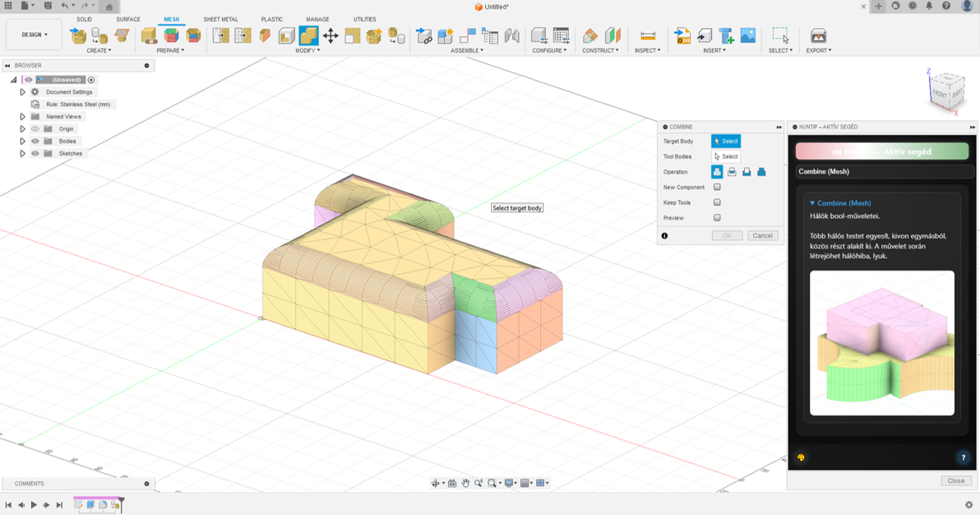The width and height of the screenshot is (980, 515).
Task: Click Cancel in the Combine dialog
Action: click(762, 235)
